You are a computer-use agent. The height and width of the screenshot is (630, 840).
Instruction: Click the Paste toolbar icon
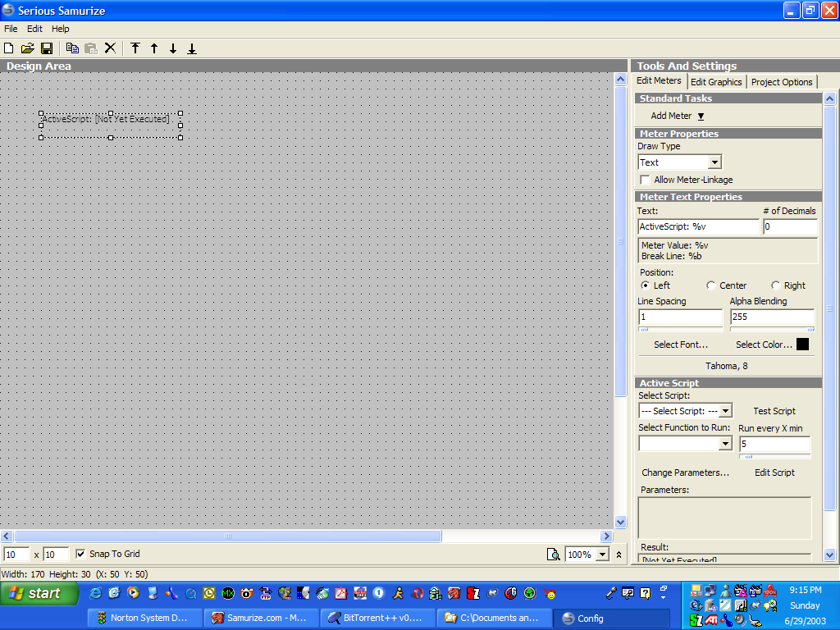91,48
